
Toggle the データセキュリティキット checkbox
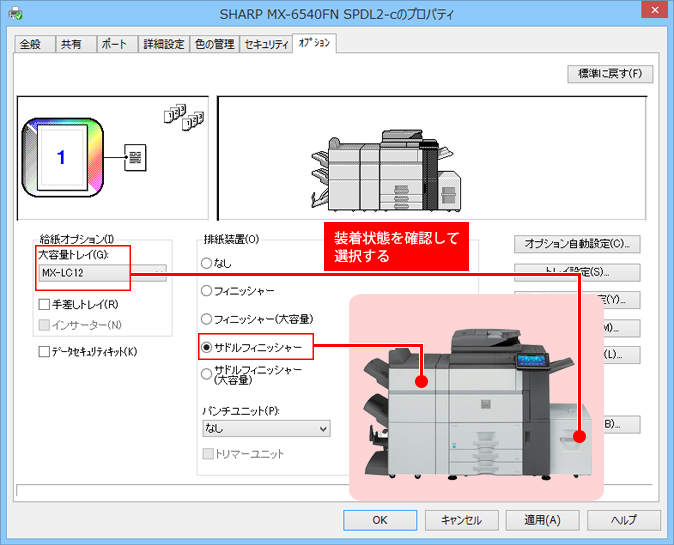[44, 352]
